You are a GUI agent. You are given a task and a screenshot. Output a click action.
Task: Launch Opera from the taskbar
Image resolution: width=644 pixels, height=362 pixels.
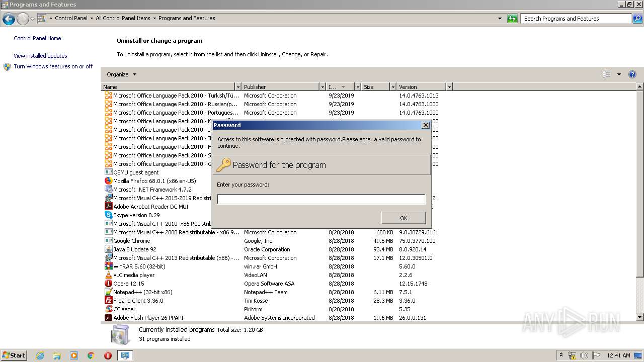pos(108,355)
